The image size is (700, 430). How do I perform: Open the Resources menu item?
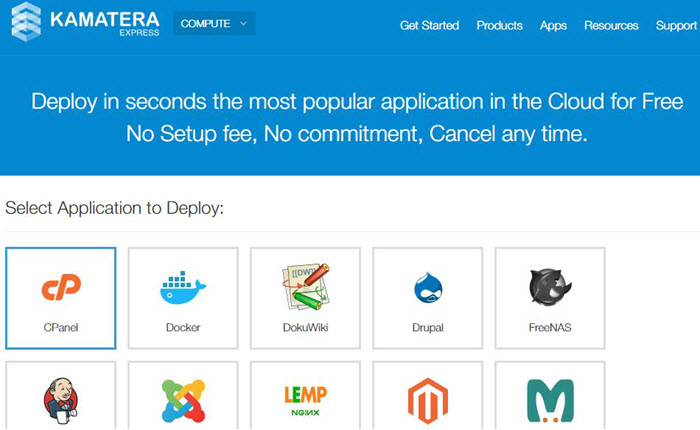click(611, 25)
